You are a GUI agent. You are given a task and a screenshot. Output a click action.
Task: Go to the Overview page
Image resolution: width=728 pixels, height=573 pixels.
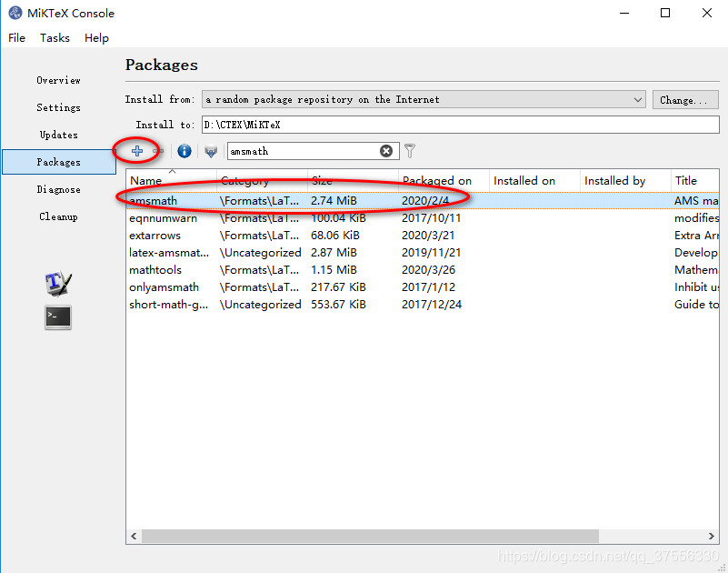click(58, 80)
